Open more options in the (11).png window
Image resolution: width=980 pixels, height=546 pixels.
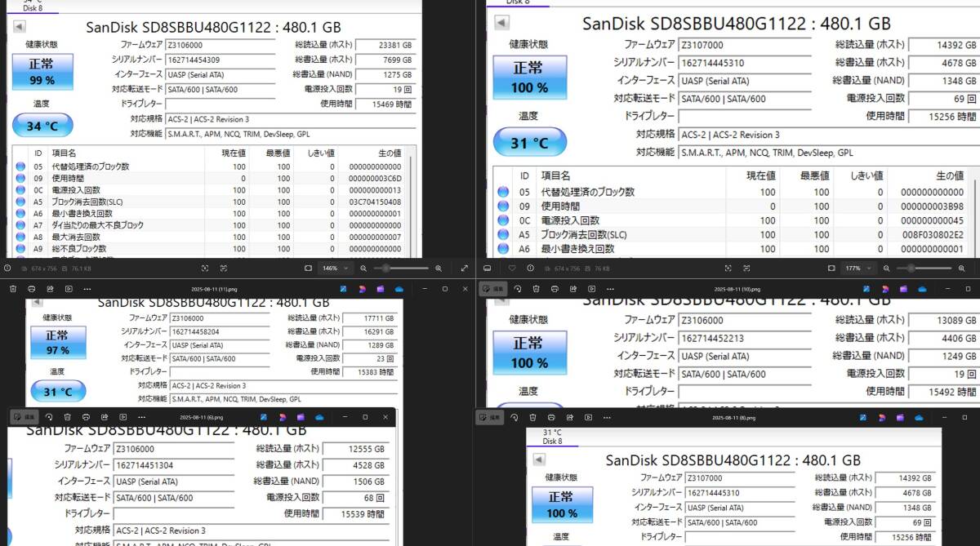tap(87, 289)
